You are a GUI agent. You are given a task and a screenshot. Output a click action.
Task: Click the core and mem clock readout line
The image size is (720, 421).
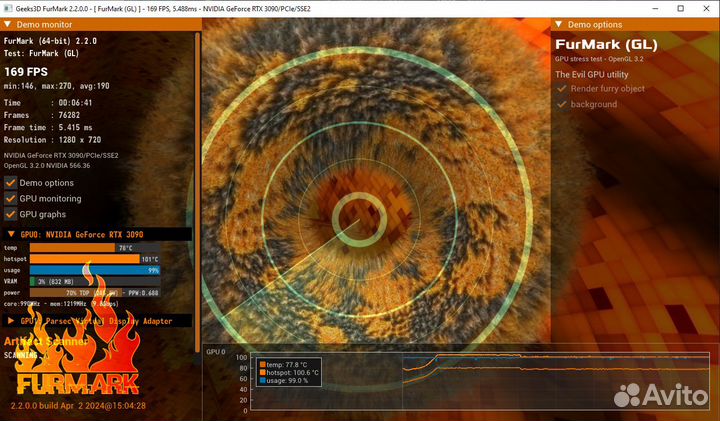[61, 304]
